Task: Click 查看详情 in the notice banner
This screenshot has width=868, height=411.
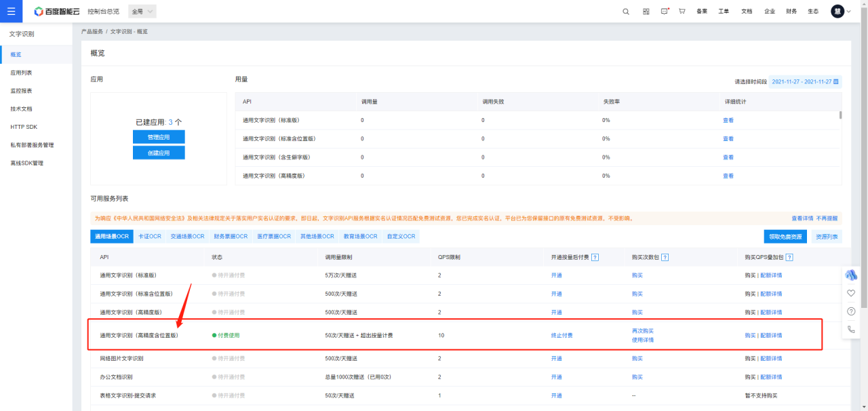Action: click(x=802, y=218)
